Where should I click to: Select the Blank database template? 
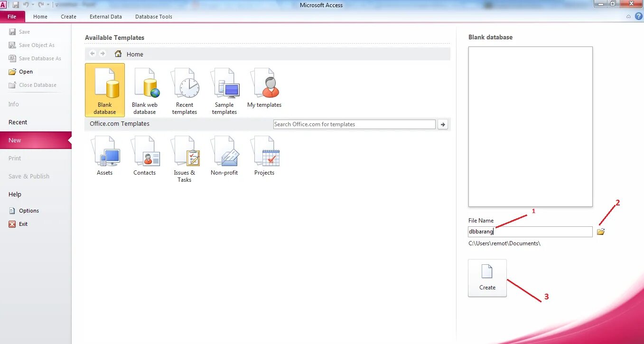(x=105, y=90)
